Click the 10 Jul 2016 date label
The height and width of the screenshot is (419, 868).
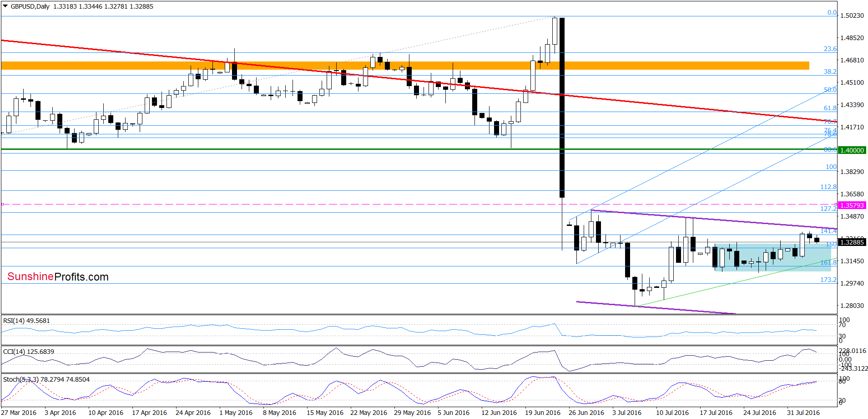coord(672,413)
